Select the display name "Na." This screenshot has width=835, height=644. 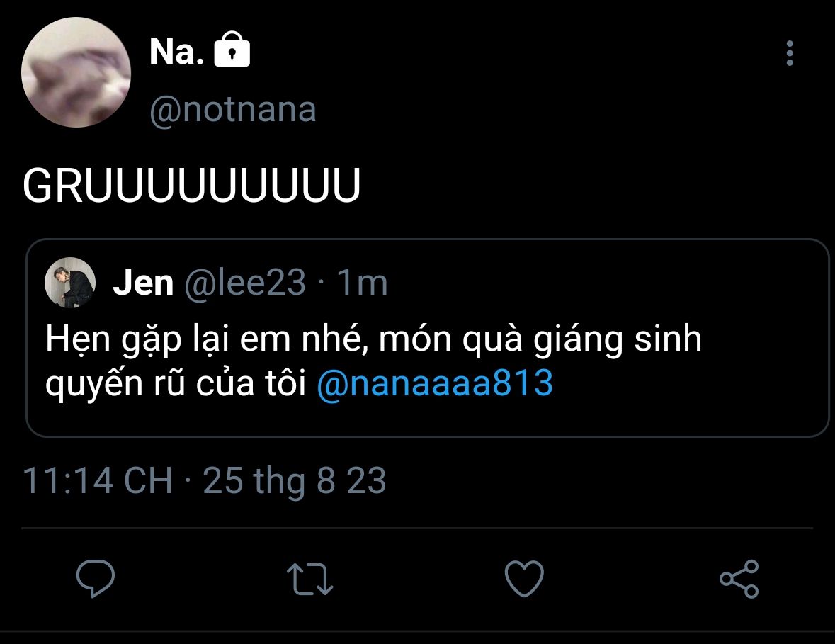tap(177, 52)
